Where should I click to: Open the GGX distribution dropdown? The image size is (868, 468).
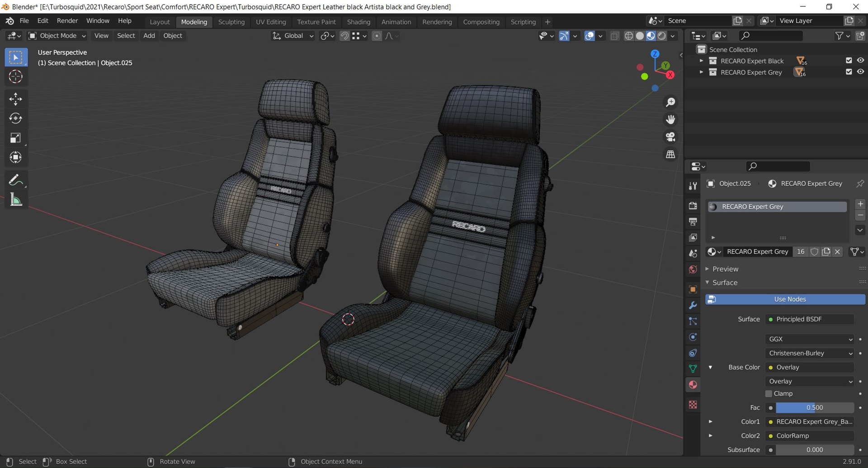click(x=809, y=339)
